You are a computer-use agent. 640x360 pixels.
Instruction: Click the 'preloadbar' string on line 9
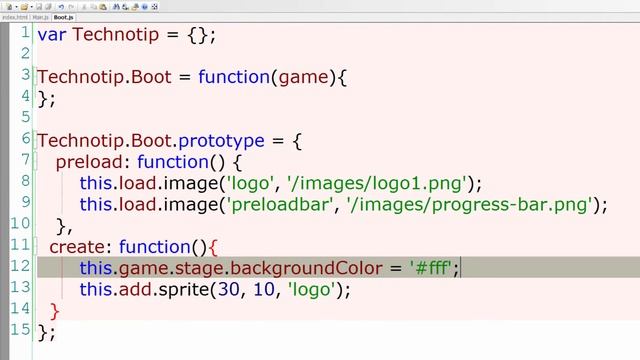[x=280, y=205]
